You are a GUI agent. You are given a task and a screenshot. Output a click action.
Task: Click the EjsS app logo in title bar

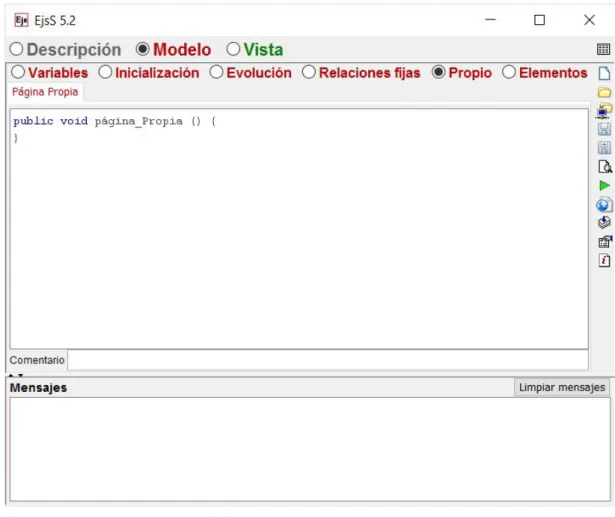point(21,20)
